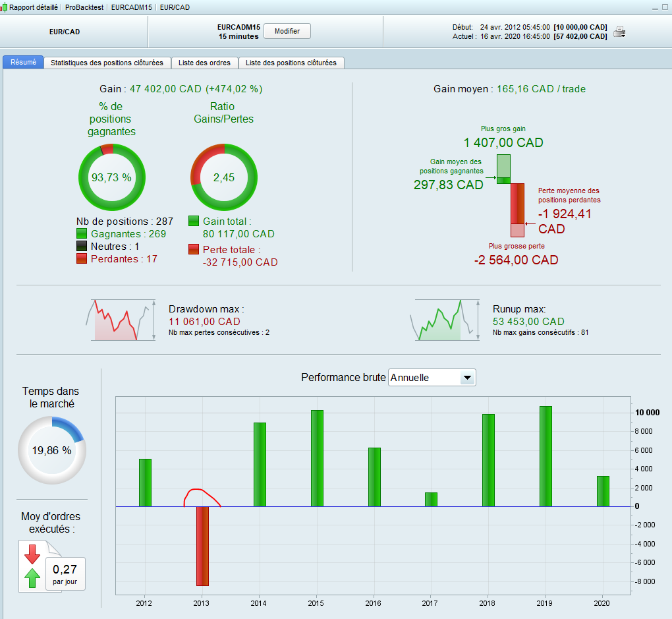The width and height of the screenshot is (672, 619).
Task: Click the ProBacktest app icon in title bar
Action: tap(3, 7)
